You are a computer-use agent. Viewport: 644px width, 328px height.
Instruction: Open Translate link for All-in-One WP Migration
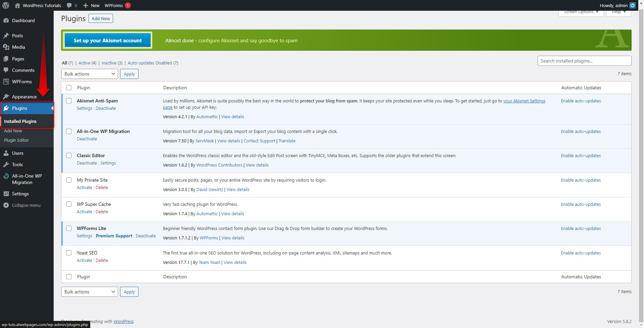[x=287, y=141]
